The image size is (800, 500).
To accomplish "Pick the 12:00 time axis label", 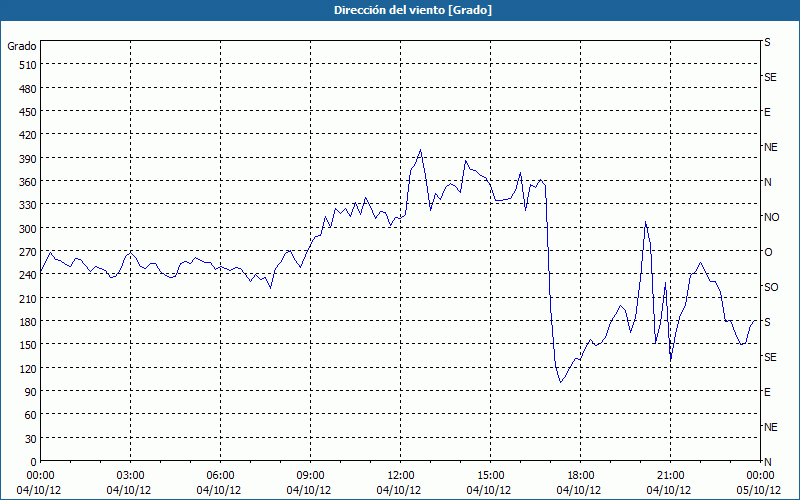I will pyautogui.click(x=401, y=476).
